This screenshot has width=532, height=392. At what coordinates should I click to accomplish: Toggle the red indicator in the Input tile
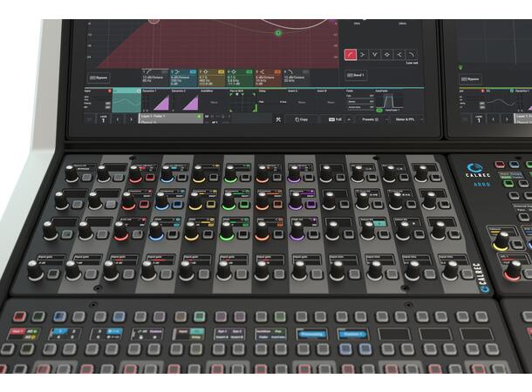[x=110, y=91]
